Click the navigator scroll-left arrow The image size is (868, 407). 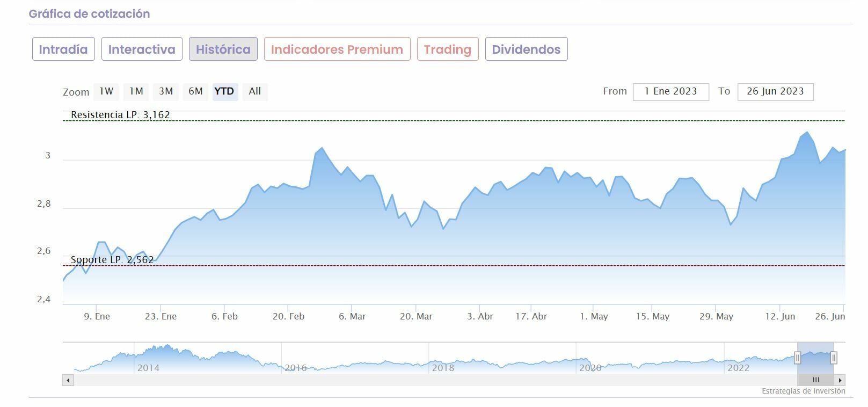point(68,380)
